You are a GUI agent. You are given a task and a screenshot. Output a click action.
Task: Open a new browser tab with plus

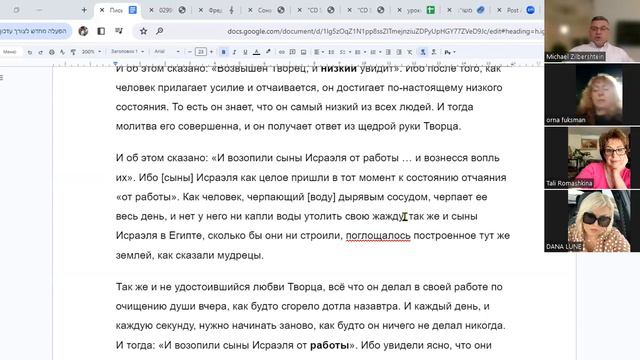(84, 10)
